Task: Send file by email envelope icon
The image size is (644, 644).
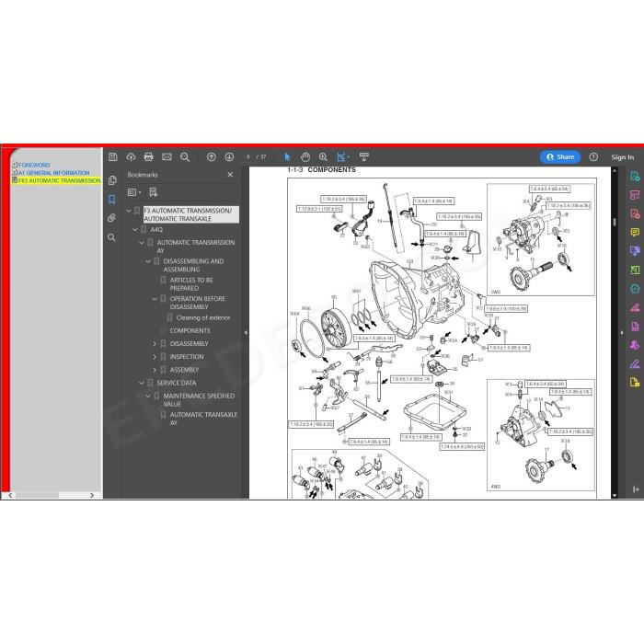Action: click(167, 157)
